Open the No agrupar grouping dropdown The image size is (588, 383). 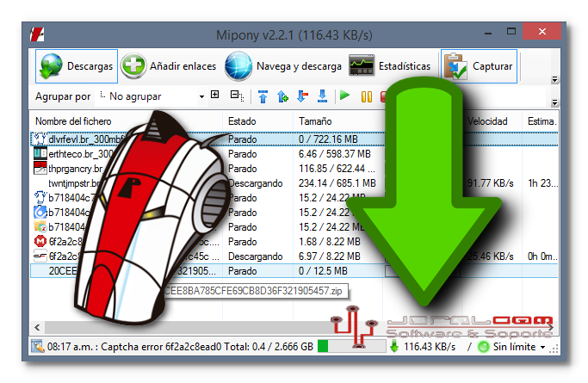pos(152,96)
